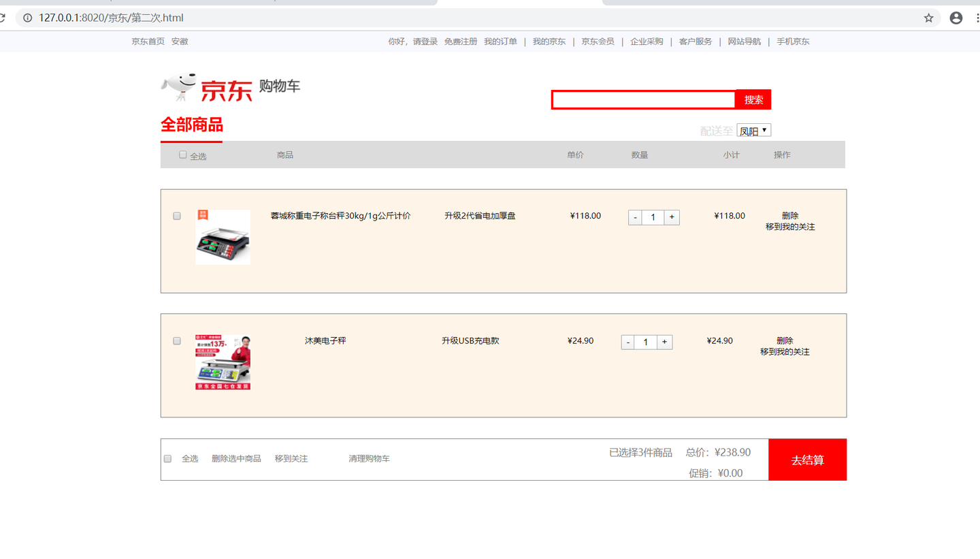This screenshot has width=980, height=559.
Task: Click the red 搜索 button
Action: 753,99
